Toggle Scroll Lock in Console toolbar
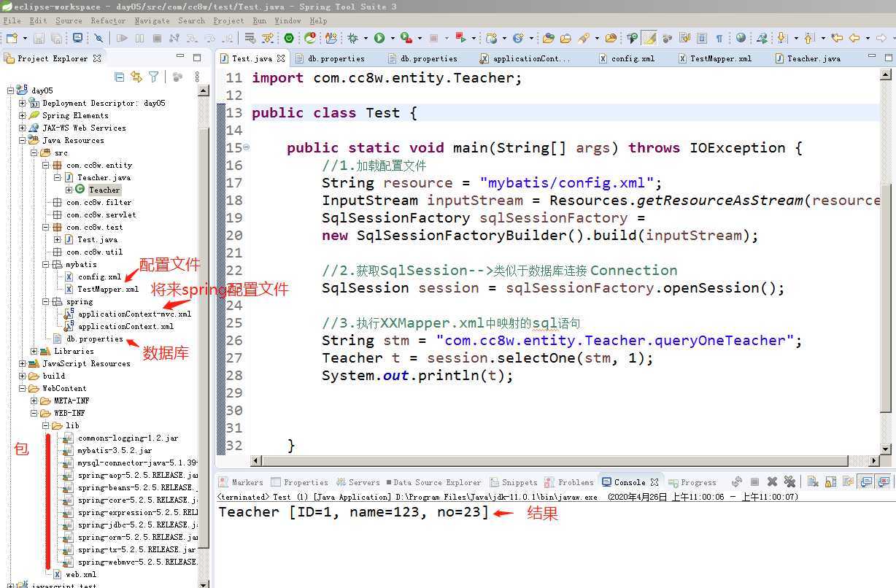 [830, 481]
